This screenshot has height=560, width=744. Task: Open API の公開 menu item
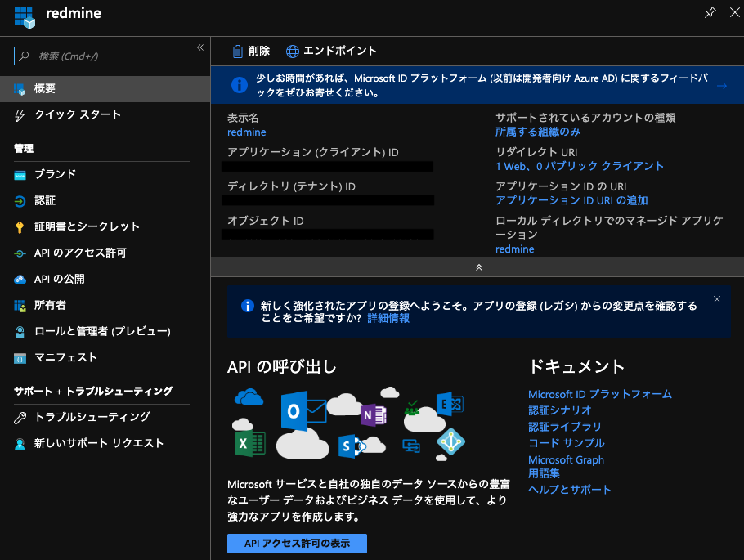(x=105, y=279)
